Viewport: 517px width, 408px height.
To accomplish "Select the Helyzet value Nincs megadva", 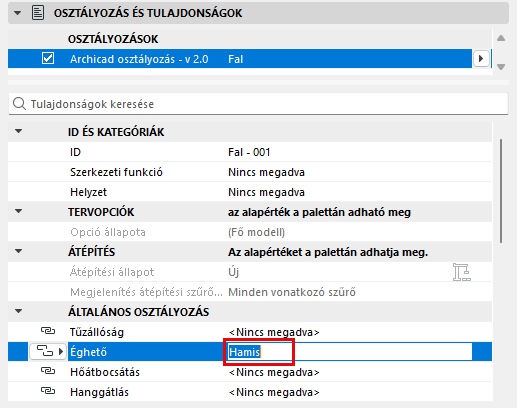I will click(x=266, y=192).
